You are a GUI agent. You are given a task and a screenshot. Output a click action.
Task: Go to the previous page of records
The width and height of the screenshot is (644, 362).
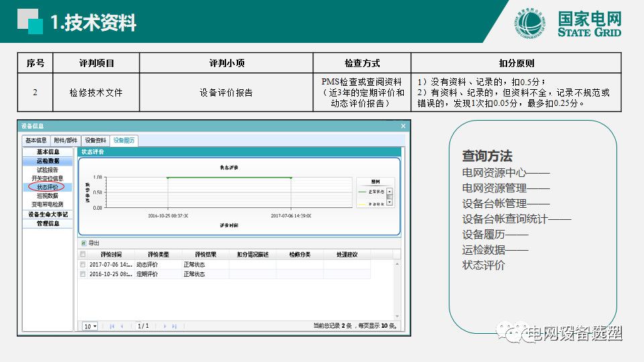coord(122,326)
